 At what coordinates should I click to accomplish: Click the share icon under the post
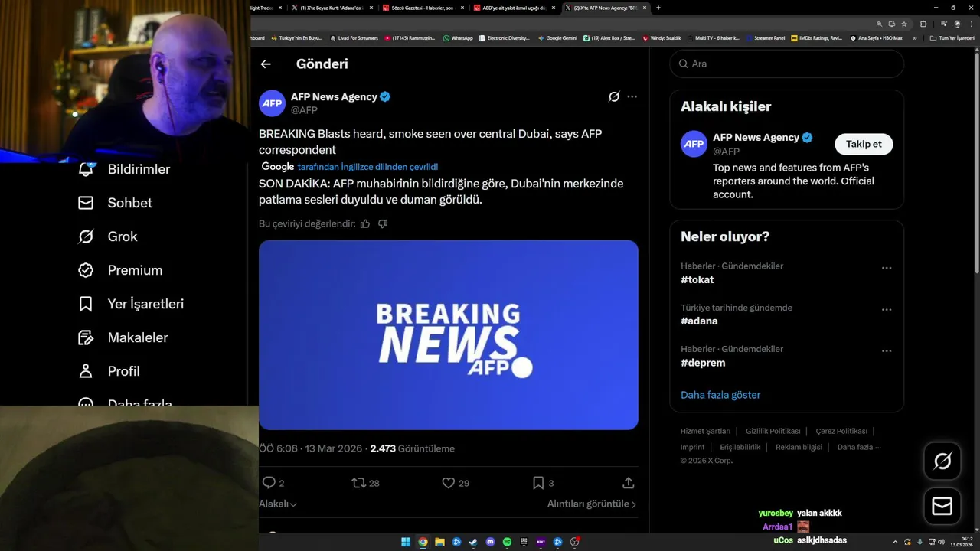[629, 483]
